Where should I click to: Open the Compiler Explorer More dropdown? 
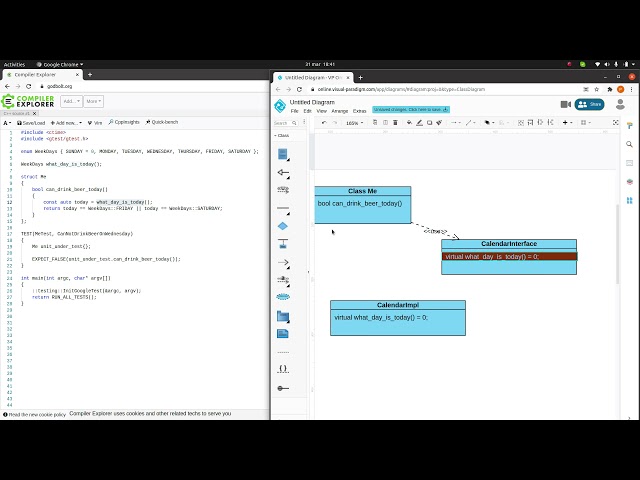93,101
